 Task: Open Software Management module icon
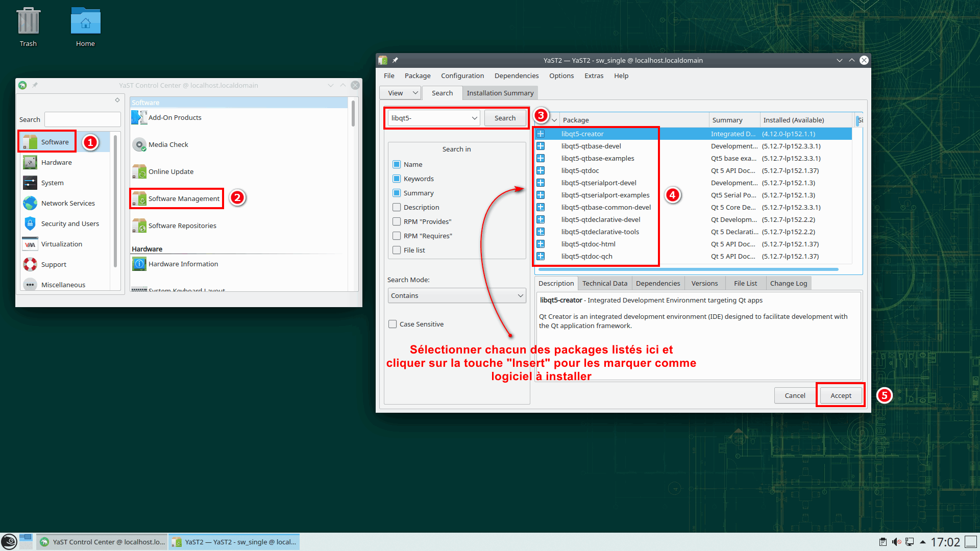pos(139,198)
